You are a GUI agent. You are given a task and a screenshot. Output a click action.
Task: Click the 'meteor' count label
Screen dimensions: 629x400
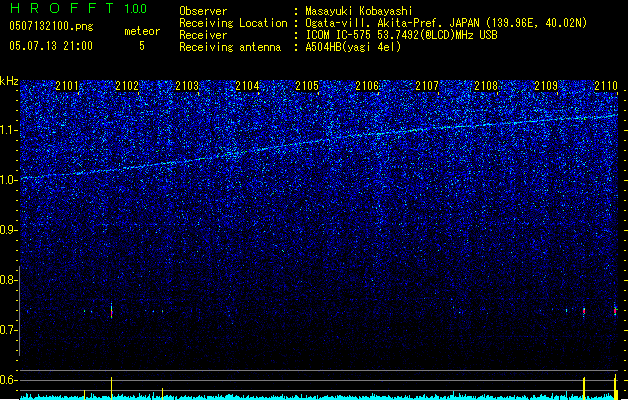click(142, 31)
